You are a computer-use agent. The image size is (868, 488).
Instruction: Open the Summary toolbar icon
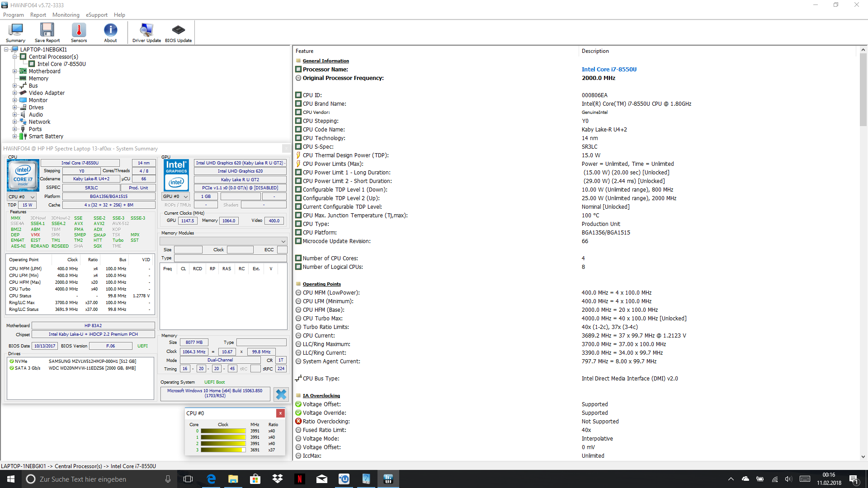point(15,33)
